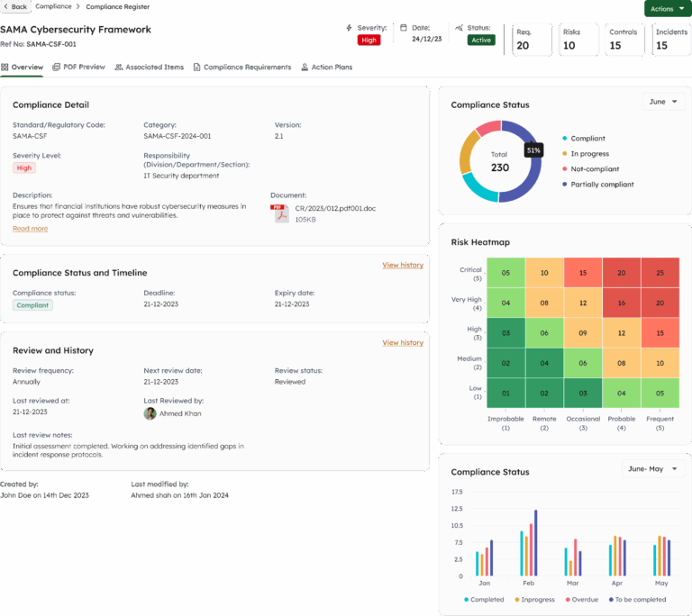
Task: Open the June month dropdown
Action: (x=663, y=102)
